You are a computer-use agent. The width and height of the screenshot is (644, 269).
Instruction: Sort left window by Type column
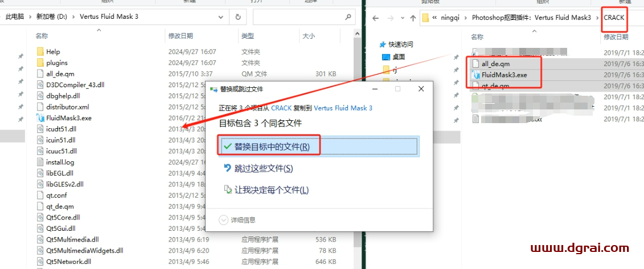pyautogui.click(x=248, y=36)
